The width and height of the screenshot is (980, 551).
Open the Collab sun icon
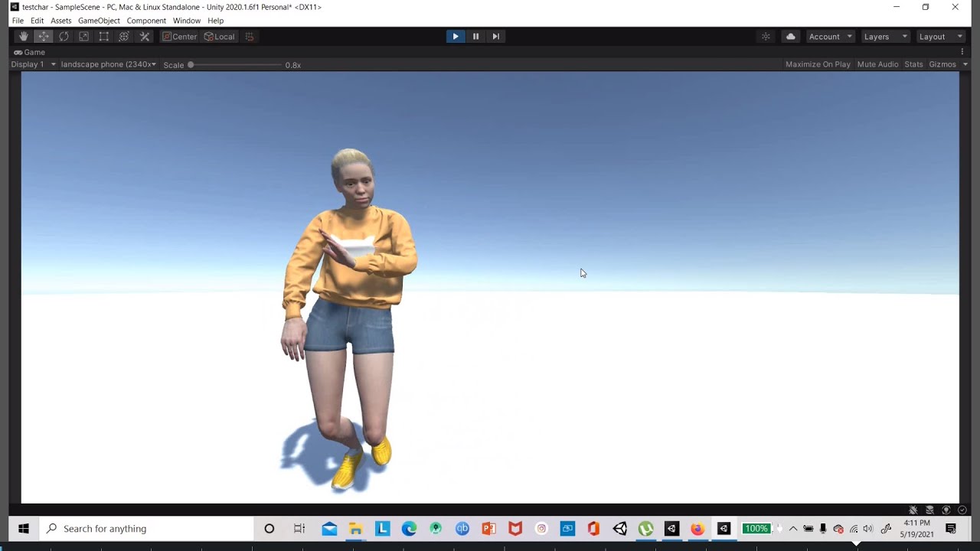(766, 37)
